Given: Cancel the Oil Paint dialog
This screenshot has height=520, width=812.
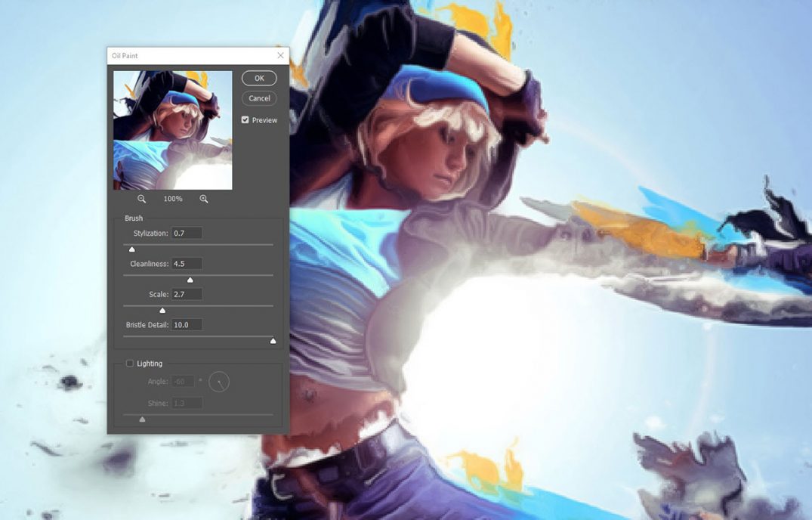Looking at the screenshot, I should coord(258,98).
